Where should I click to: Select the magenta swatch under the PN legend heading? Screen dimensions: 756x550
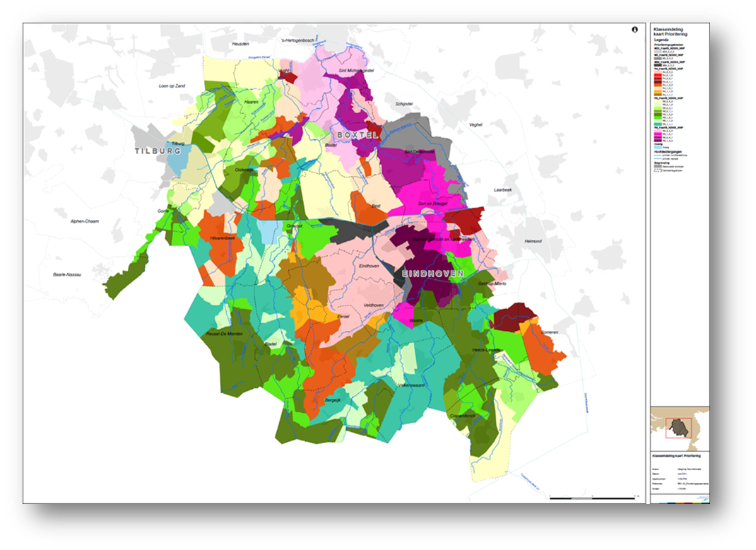pyautogui.click(x=656, y=135)
